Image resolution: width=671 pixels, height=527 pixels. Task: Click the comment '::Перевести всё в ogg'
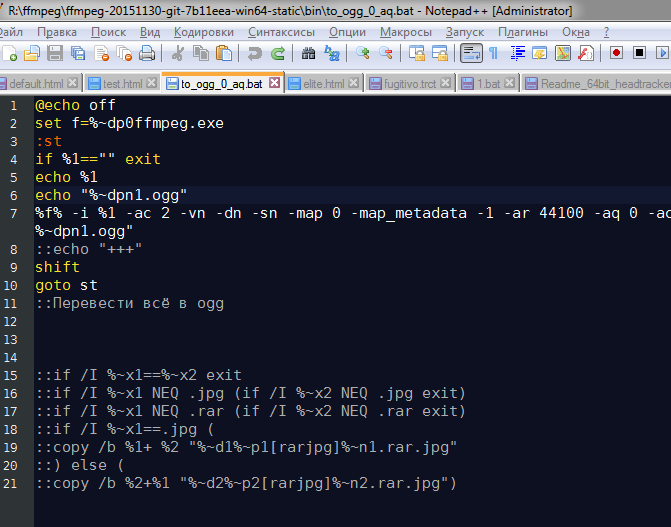pos(130,304)
